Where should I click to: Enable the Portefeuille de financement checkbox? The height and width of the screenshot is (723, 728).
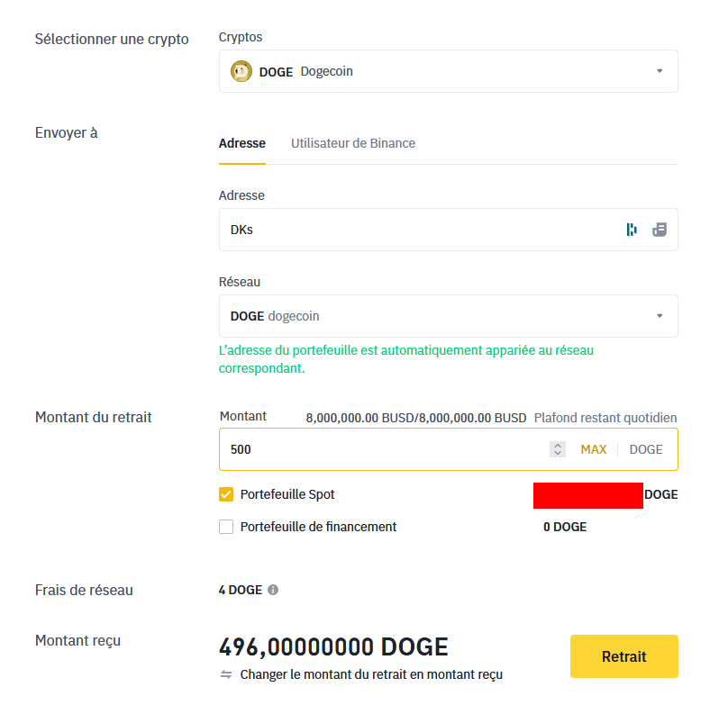tap(226, 527)
